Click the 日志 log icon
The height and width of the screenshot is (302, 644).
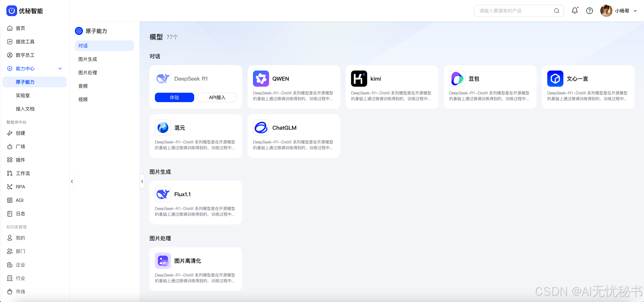click(10, 214)
